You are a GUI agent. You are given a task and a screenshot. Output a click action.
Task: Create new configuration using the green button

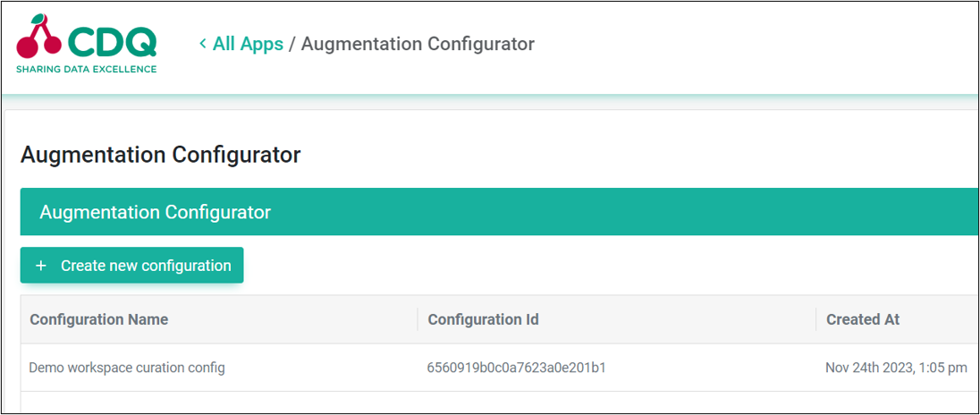click(131, 265)
